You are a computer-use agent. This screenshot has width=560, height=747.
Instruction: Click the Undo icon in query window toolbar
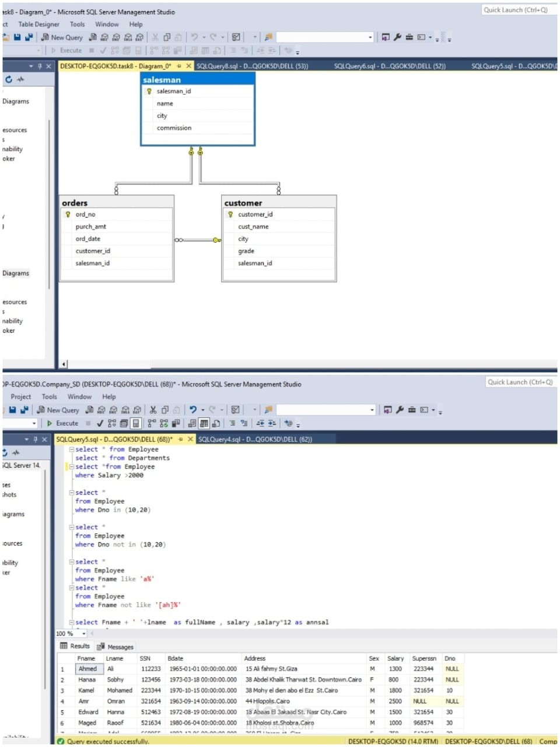coord(193,410)
